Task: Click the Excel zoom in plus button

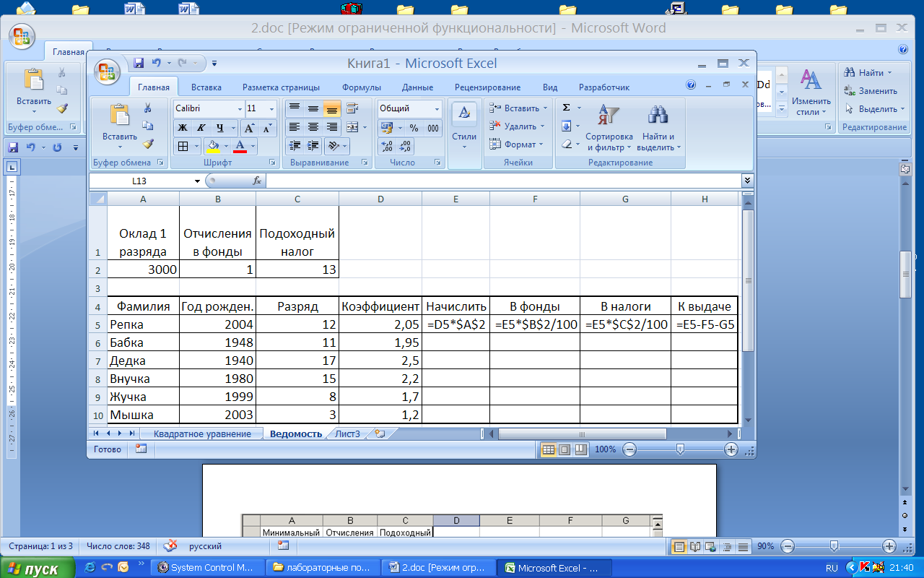Action: pyautogui.click(x=731, y=449)
